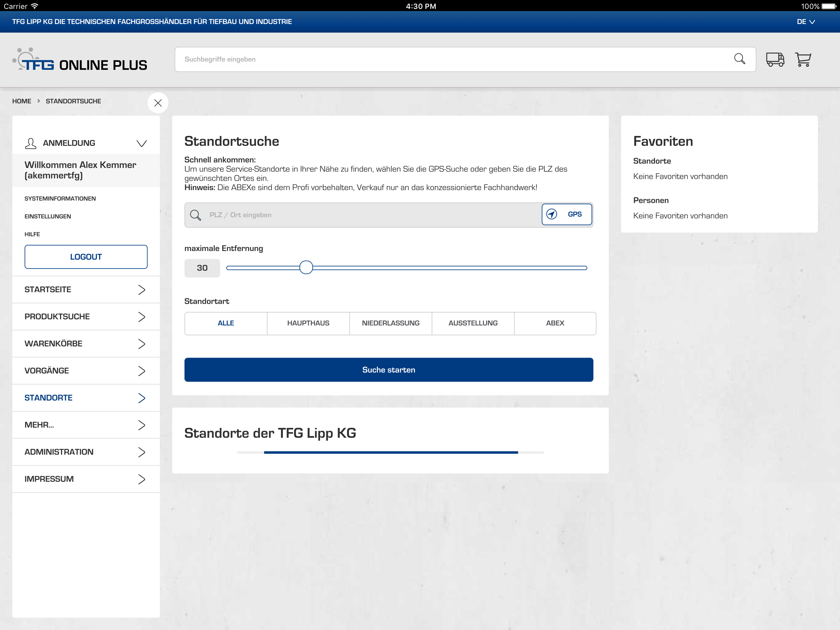Click the Logout button
Screen dimensions: 840x630
(86, 257)
